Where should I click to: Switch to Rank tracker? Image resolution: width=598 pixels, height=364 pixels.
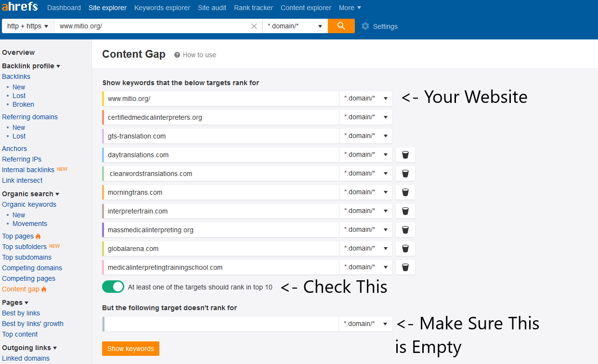[x=253, y=8]
